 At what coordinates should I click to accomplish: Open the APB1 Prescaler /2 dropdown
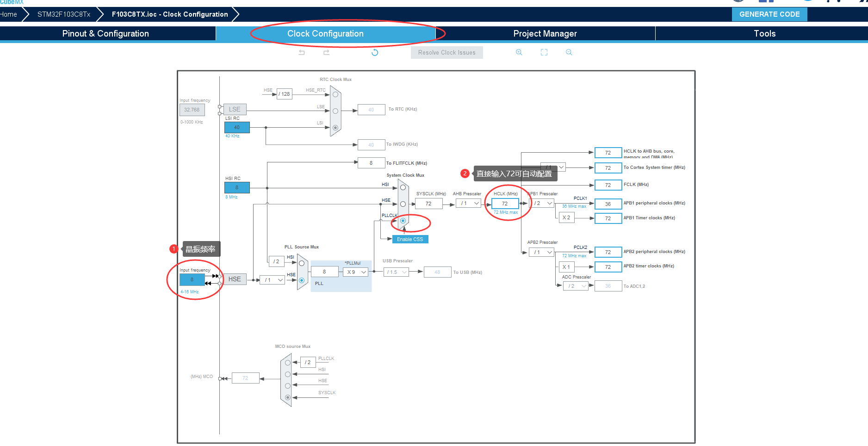tap(542, 203)
